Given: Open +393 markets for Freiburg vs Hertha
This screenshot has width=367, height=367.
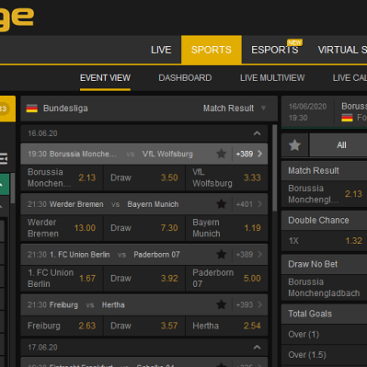Looking at the screenshot, I should 249,305.
